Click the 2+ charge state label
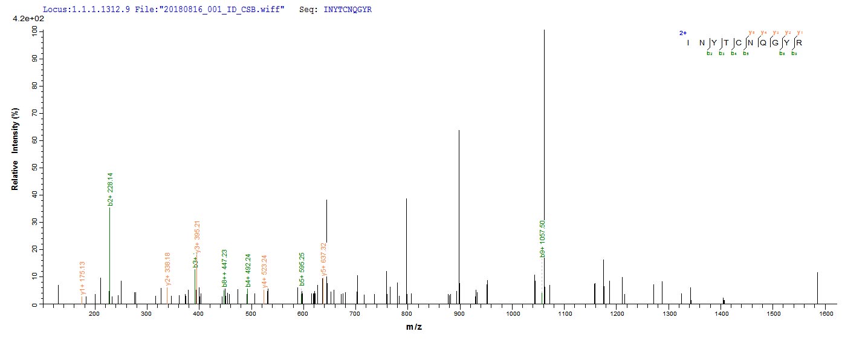868x340 pixels. (x=683, y=33)
